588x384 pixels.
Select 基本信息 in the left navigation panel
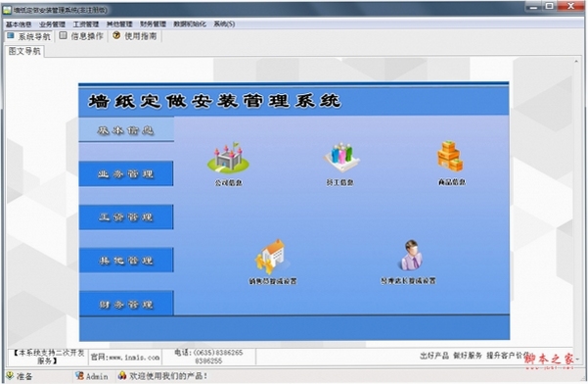pos(126,130)
